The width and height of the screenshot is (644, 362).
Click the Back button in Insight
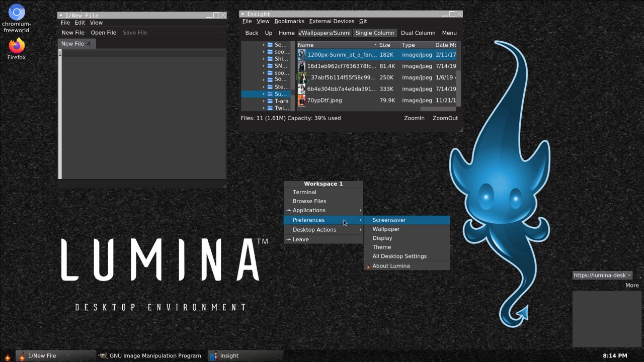point(252,33)
